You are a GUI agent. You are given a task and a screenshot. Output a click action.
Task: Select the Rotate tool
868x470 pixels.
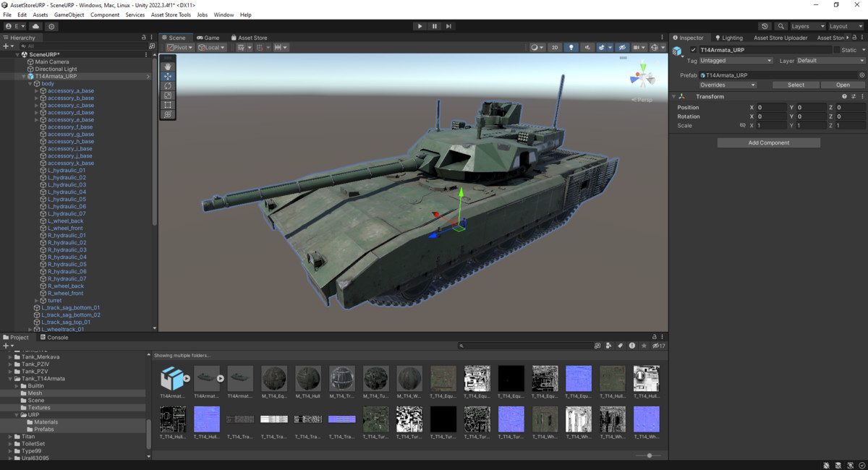tap(168, 87)
